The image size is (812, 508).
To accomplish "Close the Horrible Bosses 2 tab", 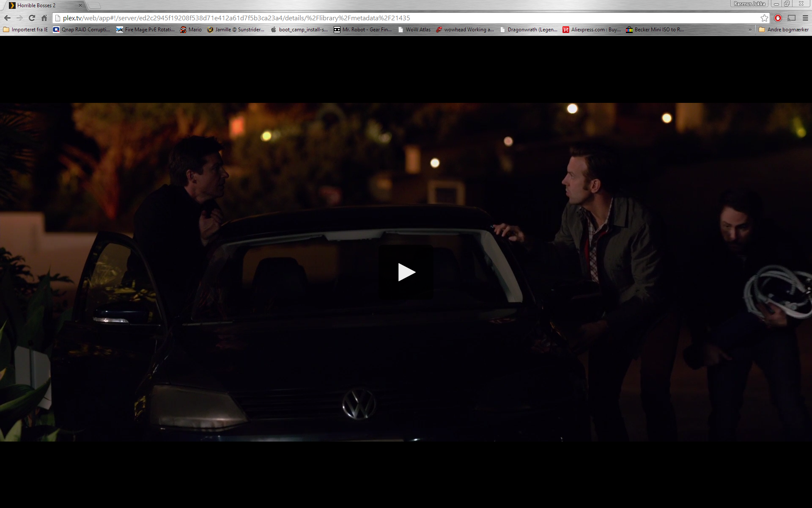I will point(80,6).
